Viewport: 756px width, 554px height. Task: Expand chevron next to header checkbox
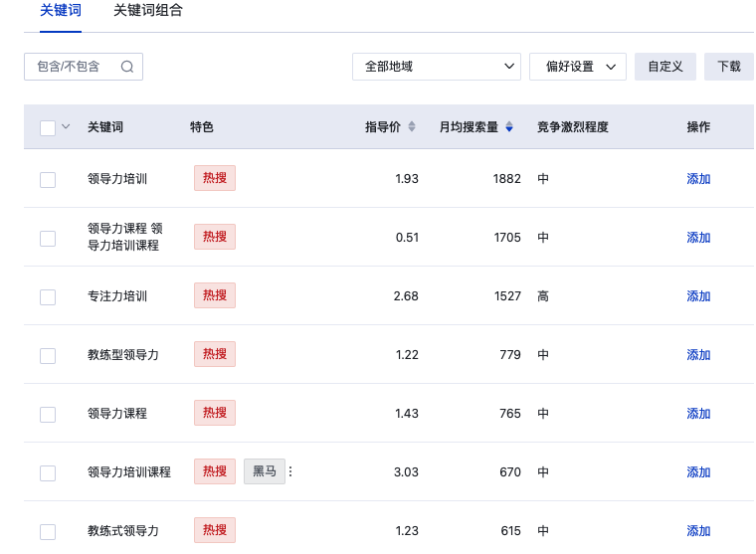coord(66,126)
